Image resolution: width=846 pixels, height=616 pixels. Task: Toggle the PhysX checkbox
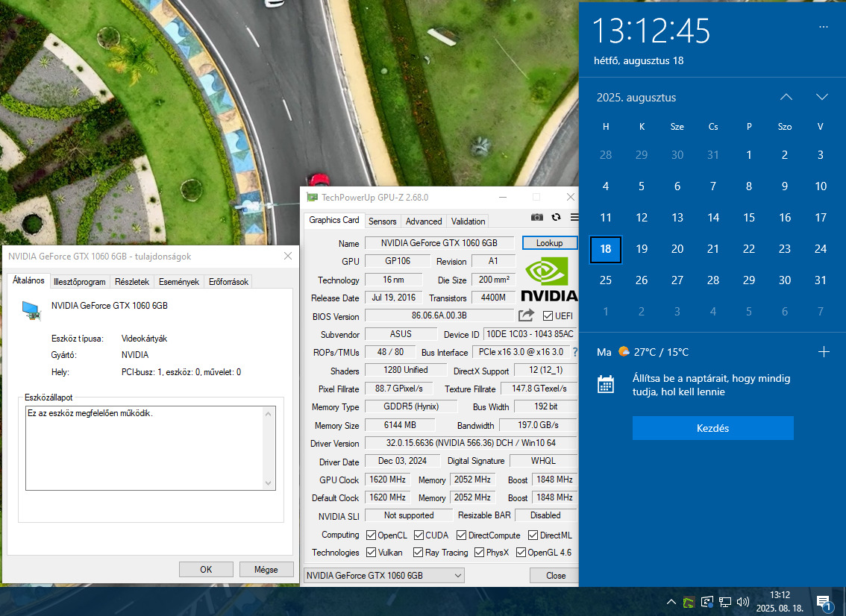[479, 553]
